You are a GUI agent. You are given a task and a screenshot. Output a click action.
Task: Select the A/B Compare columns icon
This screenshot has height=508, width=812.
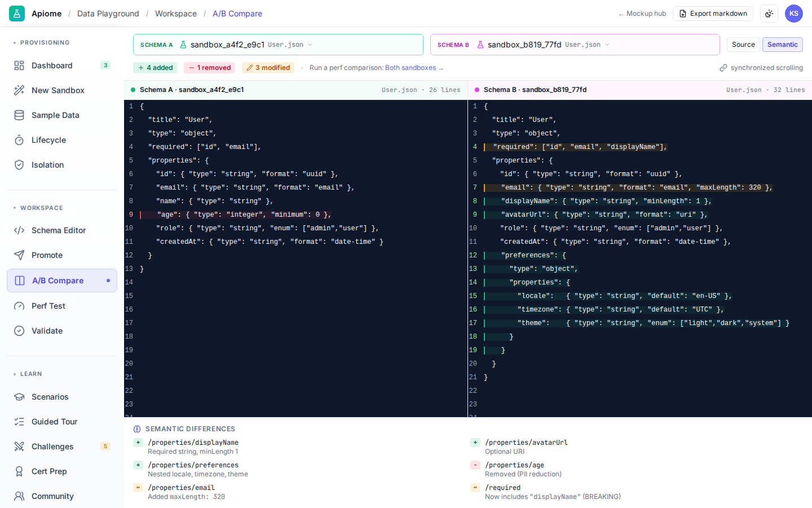click(20, 281)
